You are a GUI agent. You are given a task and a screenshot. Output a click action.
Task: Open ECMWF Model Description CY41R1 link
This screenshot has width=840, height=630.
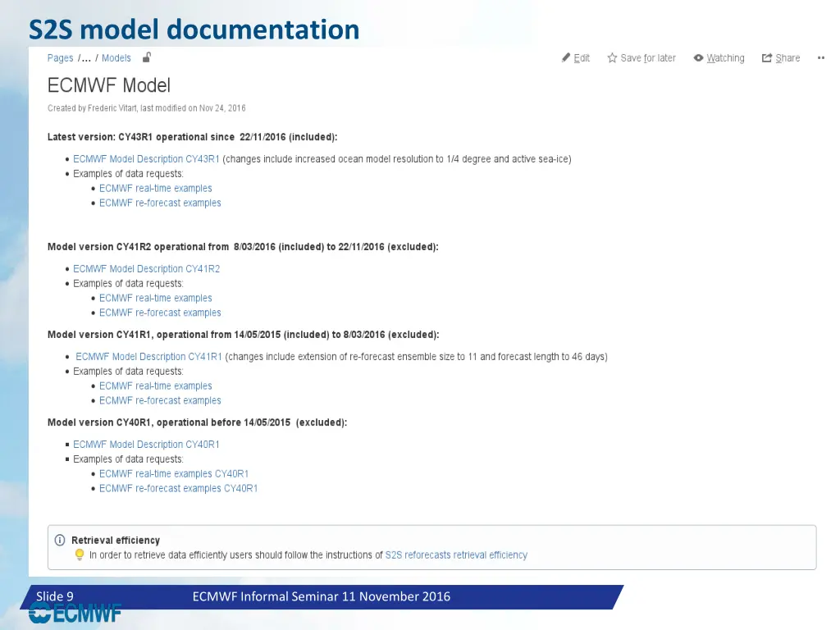(x=148, y=357)
